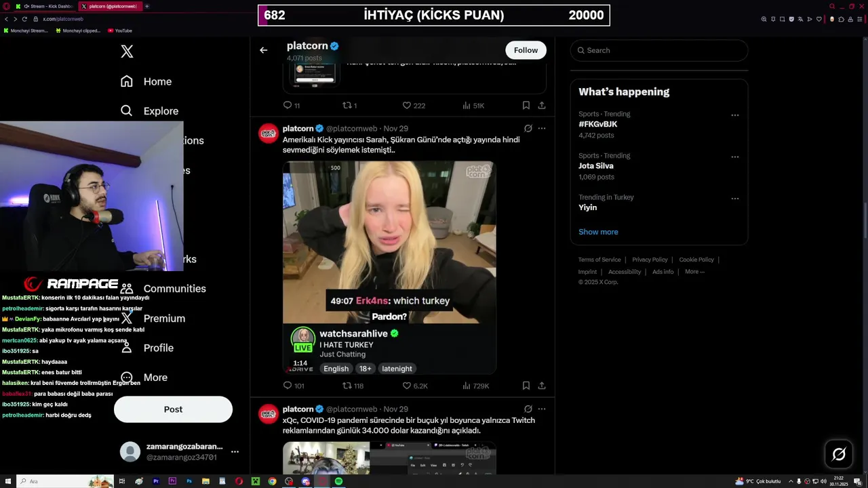Open Ads info footer link

click(x=663, y=272)
